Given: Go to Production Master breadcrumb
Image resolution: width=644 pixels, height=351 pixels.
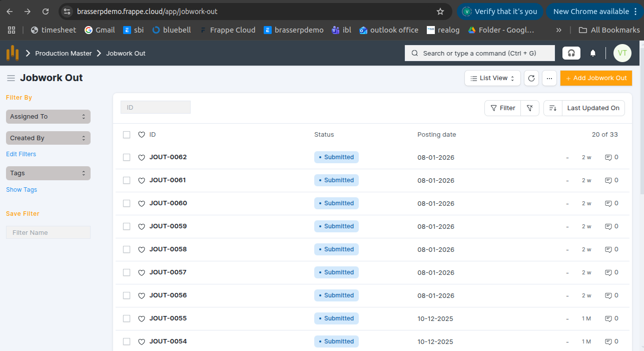Looking at the screenshot, I should click(x=64, y=53).
